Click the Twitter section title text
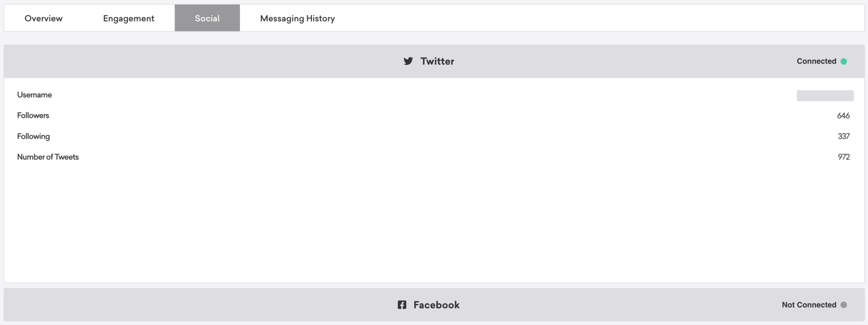This screenshot has width=868, height=325. pyautogui.click(x=437, y=61)
